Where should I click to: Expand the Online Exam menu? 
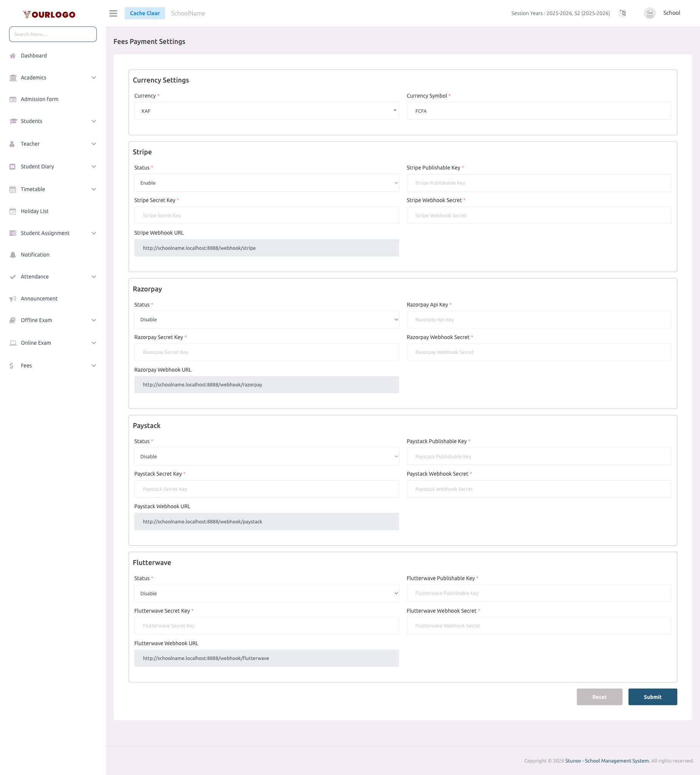(36, 342)
